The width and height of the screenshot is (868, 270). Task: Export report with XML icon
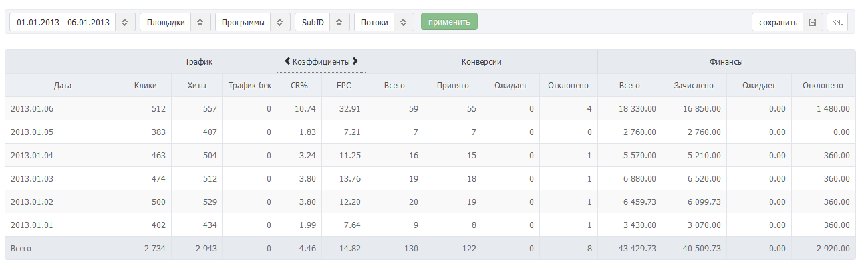point(837,22)
